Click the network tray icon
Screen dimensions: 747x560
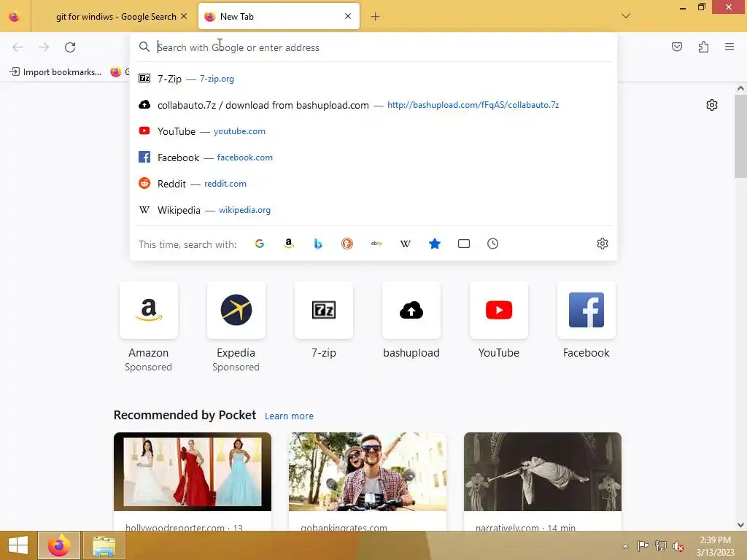(x=660, y=545)
